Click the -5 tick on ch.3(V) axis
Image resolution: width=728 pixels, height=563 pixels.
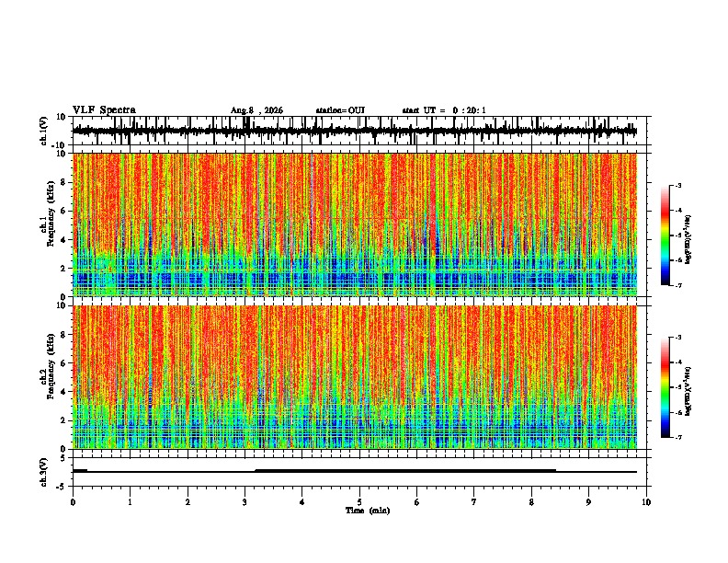tap(62, 487)
